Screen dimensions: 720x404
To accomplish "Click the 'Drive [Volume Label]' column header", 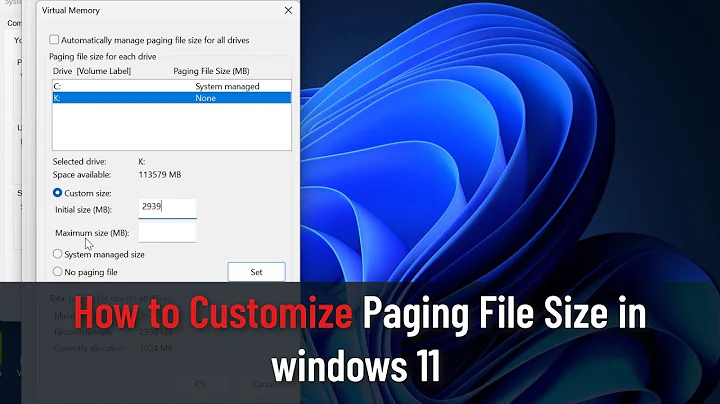I will pos(92,71).
